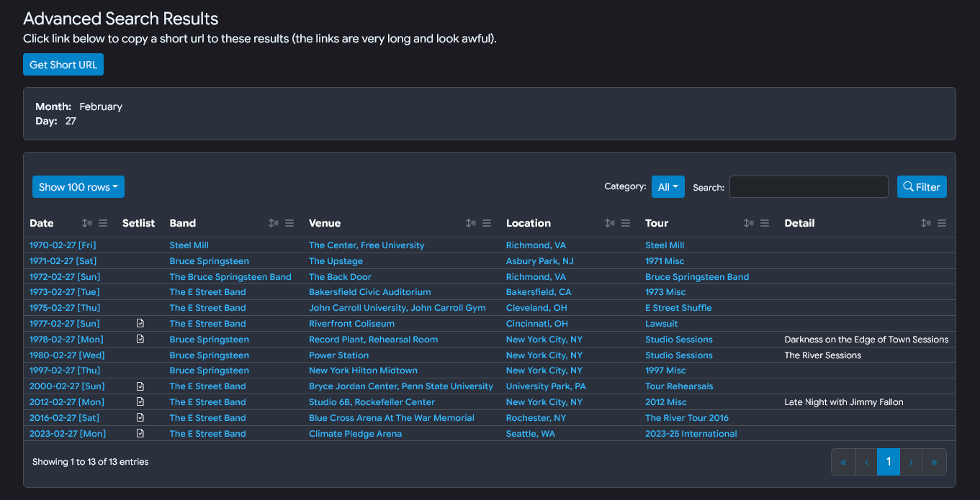980x500 pixels.
Task: Click the Date column sort icon
Action: [x=87, y=223]
